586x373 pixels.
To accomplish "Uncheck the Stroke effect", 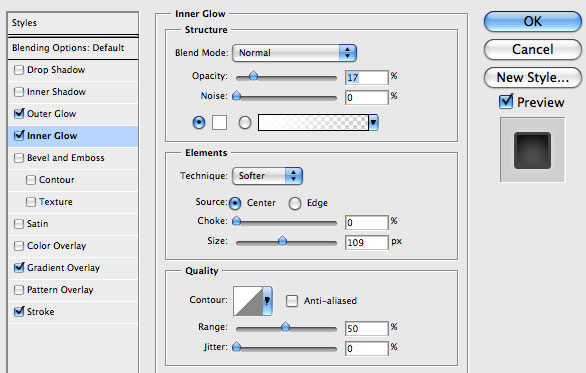I will (19, 311).
